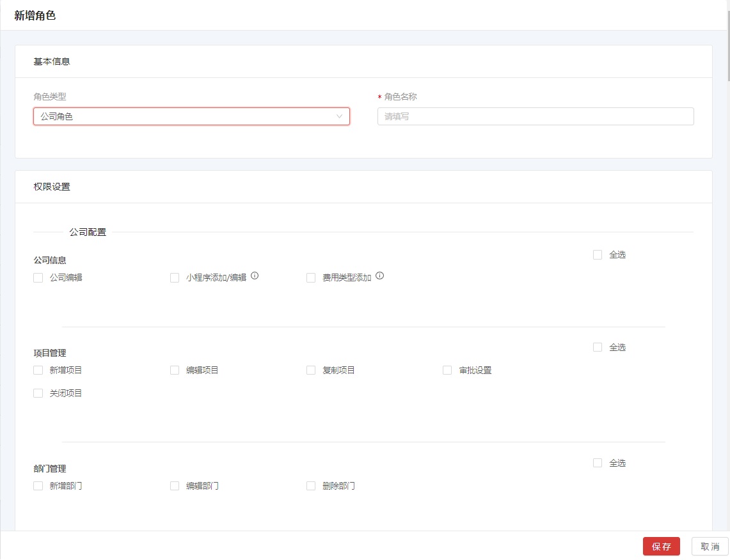Click the 取消 button

[x=710, y=547]
